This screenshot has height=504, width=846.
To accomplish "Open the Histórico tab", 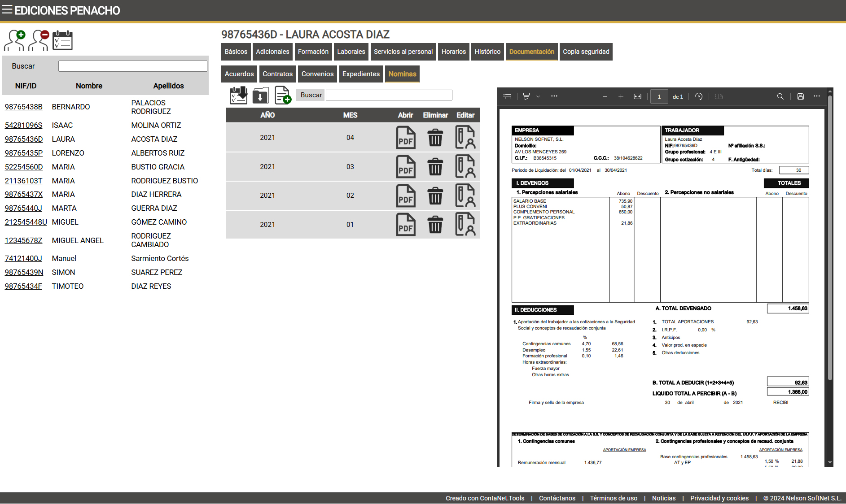I will pos(487,52).
